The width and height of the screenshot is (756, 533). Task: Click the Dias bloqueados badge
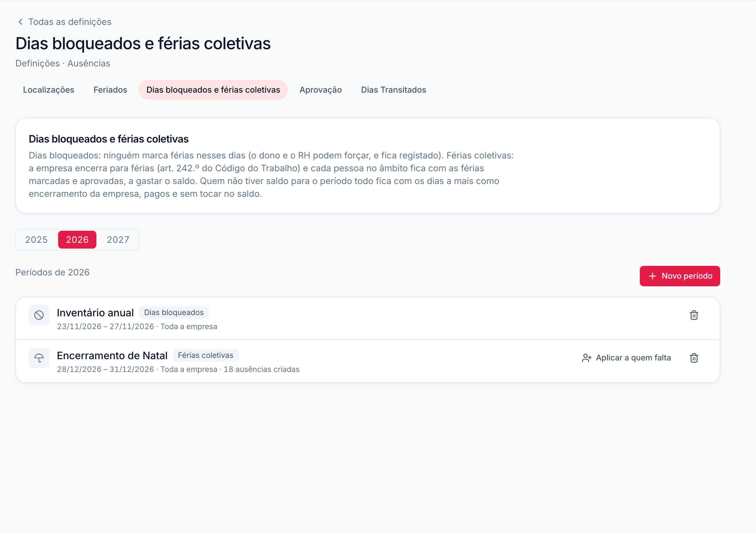[x=174, y=313]
